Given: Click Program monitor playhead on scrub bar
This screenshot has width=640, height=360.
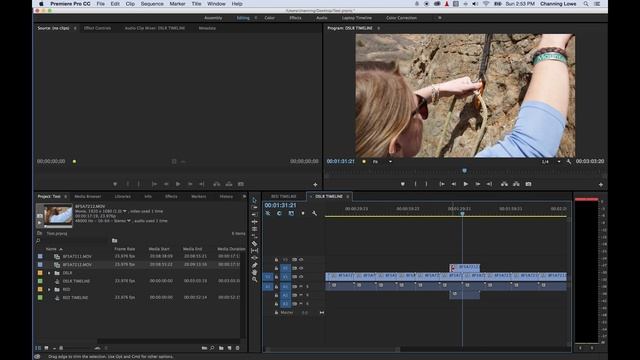Looking at the screenshot, I should click(x=464, y=171).
